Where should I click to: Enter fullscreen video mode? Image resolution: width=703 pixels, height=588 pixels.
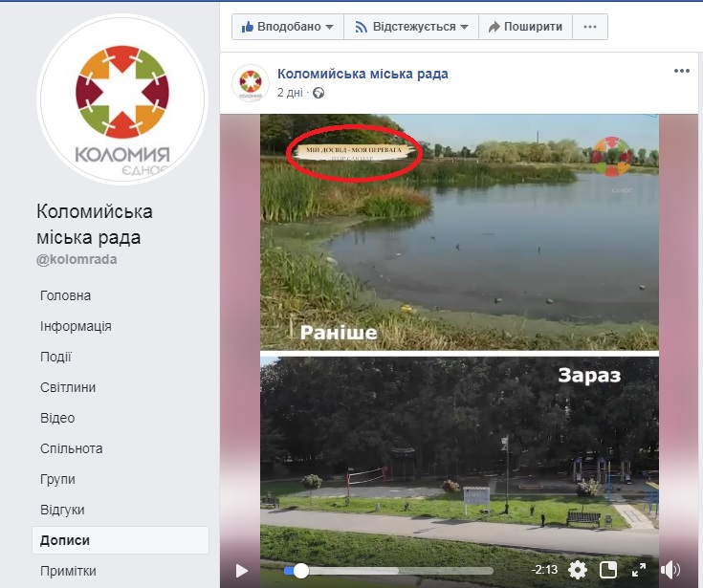[639, 570]
